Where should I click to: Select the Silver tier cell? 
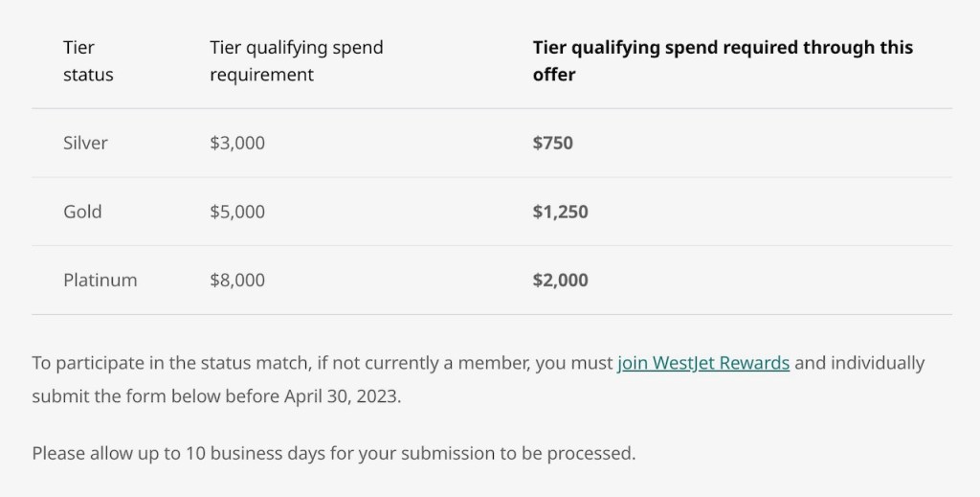pyautogui.click(x=85, y=143)
